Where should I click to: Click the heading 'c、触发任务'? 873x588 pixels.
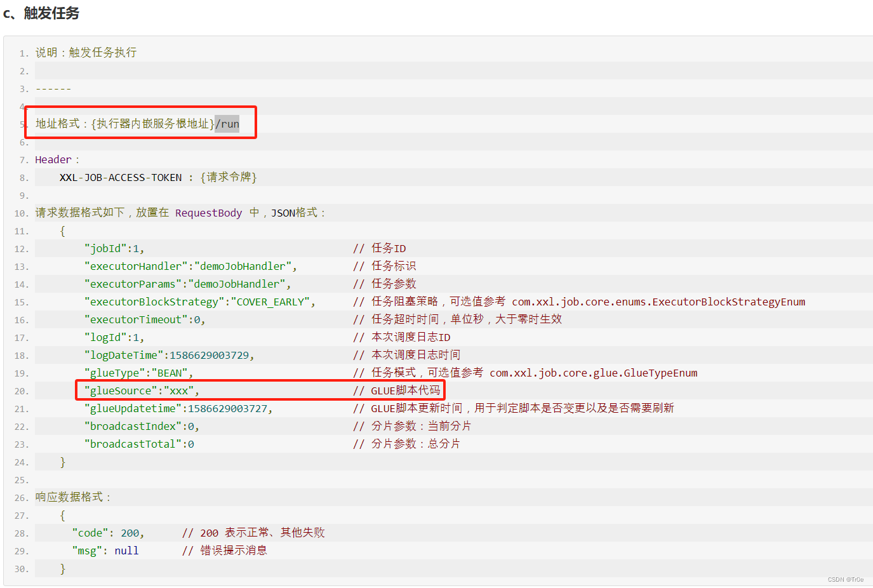point(41,13)
